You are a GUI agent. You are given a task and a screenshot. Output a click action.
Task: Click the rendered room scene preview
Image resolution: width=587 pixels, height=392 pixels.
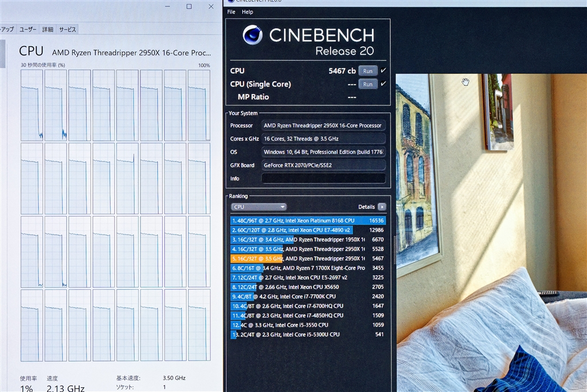click(x=491, y=233)
